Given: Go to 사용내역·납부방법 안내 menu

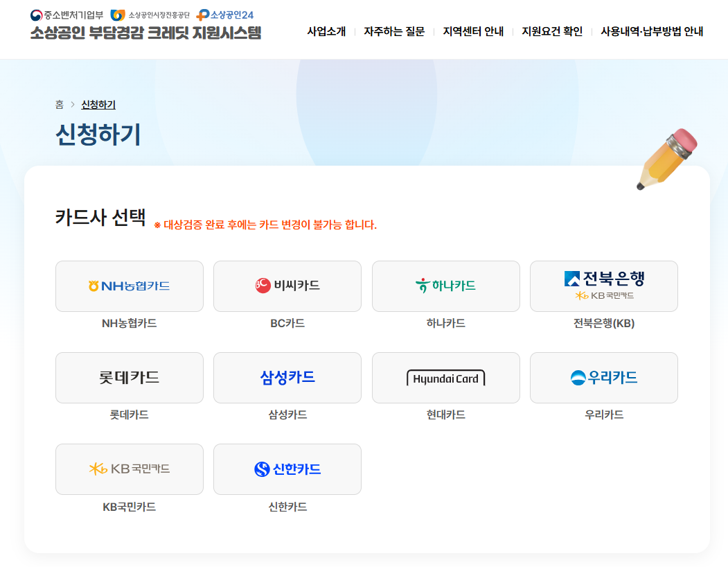Looking at the screenshot, I should [x=652, y=31].
